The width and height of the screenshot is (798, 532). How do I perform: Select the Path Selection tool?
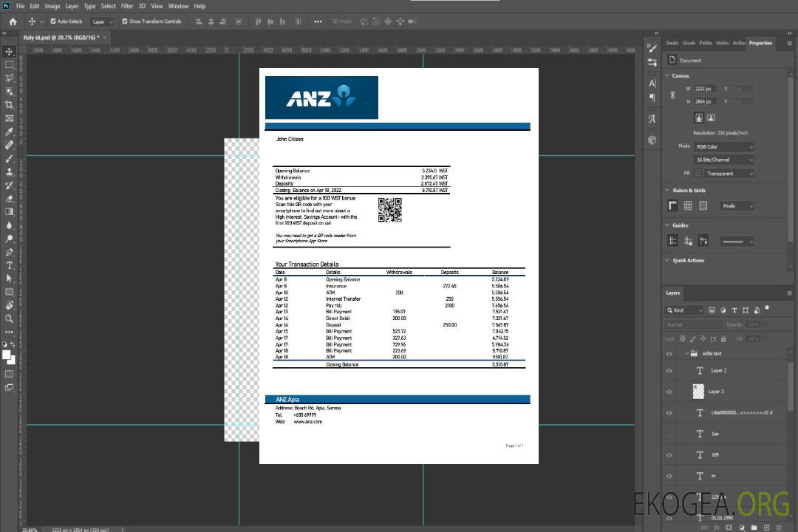tap(9, 279)
